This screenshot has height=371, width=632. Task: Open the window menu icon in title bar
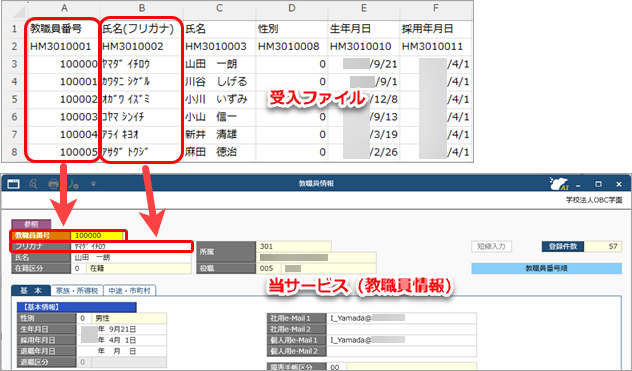point(13,184)
